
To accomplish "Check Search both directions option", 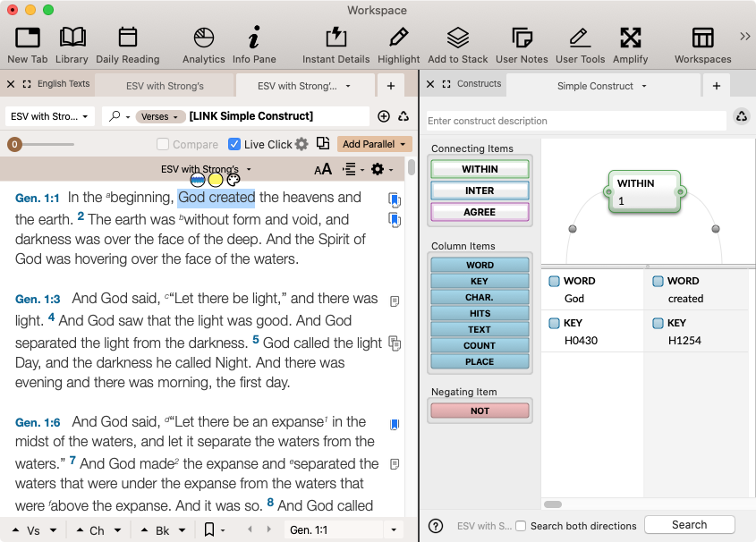I will pyautogui.click(x=522, y=526).
